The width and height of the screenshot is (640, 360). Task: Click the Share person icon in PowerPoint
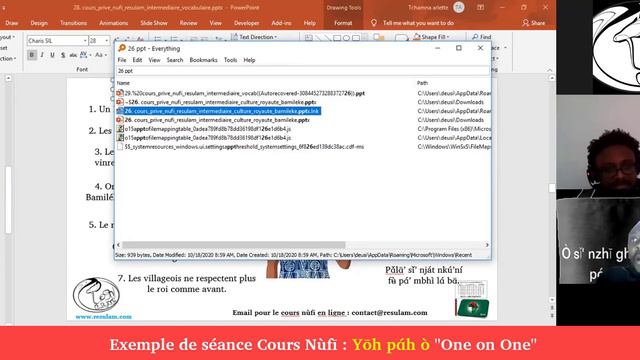(526, 23)
